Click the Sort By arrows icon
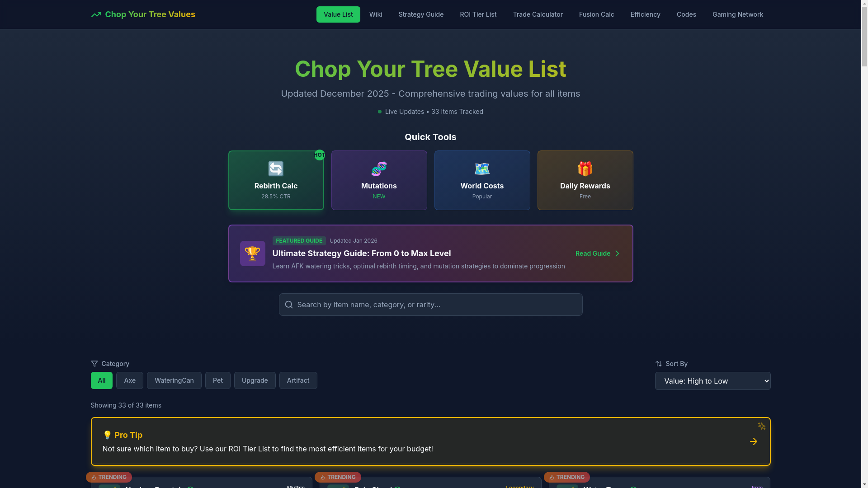Screen dimensions: 868x488 [658, 364]
